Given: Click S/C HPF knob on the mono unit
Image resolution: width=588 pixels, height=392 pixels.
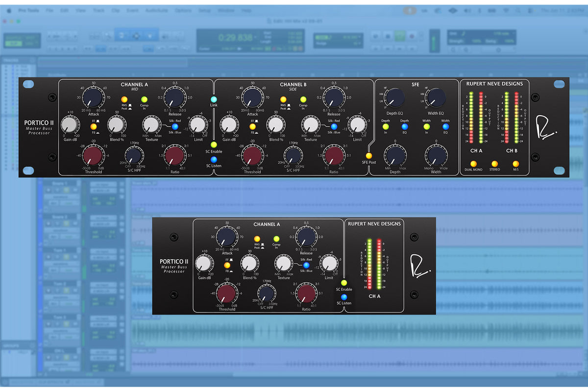Looking at the screenshot, I should (267, 294).
